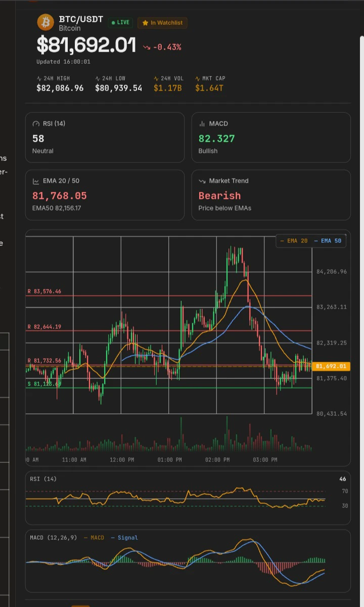Click the 01:00 PM time axis label
This screenshot has height=607, width=364.
(169, 460)
